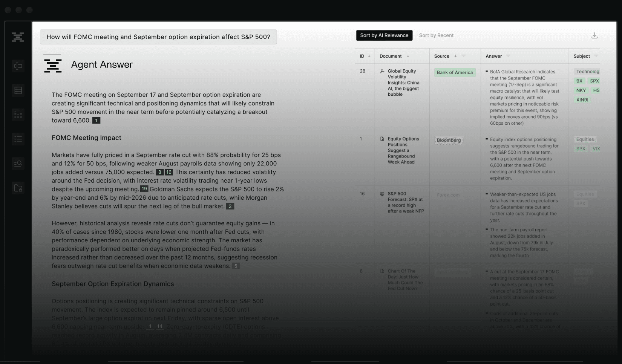Click the Bloomberg source tag
The width and height of the screenshot is (622, 364).
449,140
